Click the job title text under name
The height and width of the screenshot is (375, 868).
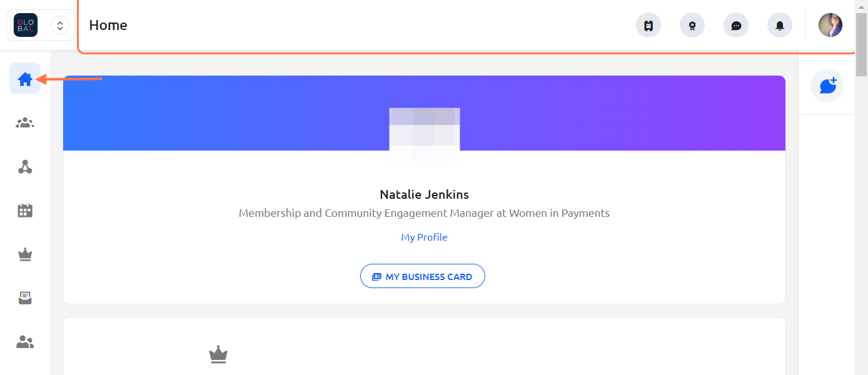pos(424,213)
